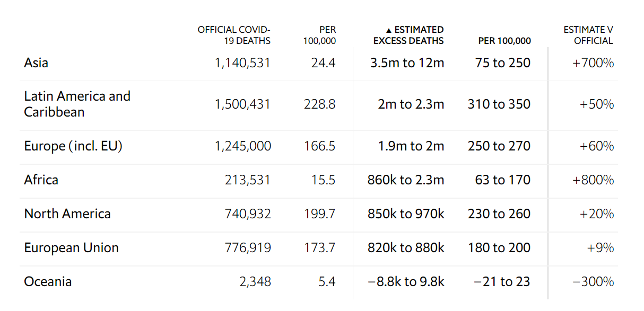Click Asia's official deaths value 1,140,531

click(x=242, y=63)
